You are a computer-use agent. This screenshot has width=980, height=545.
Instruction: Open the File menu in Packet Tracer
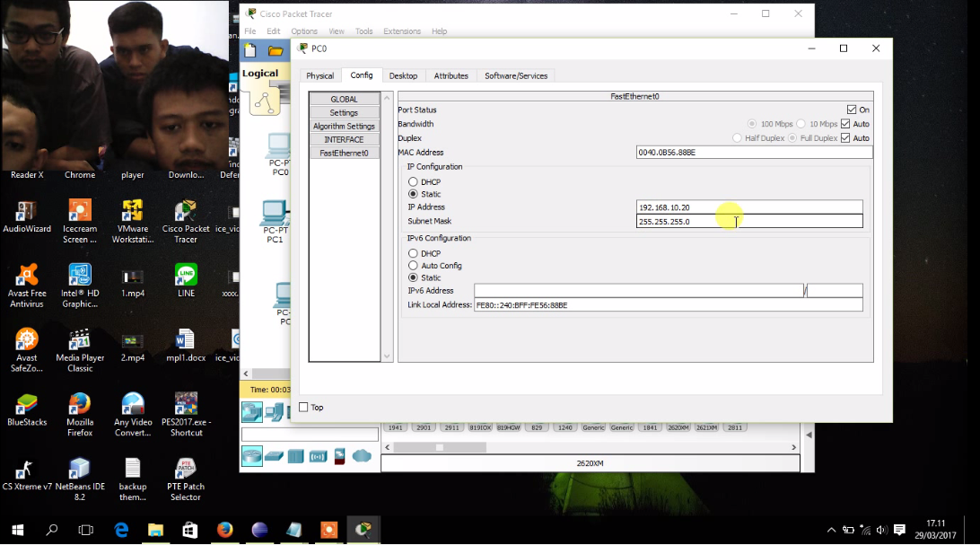[250, 31]
